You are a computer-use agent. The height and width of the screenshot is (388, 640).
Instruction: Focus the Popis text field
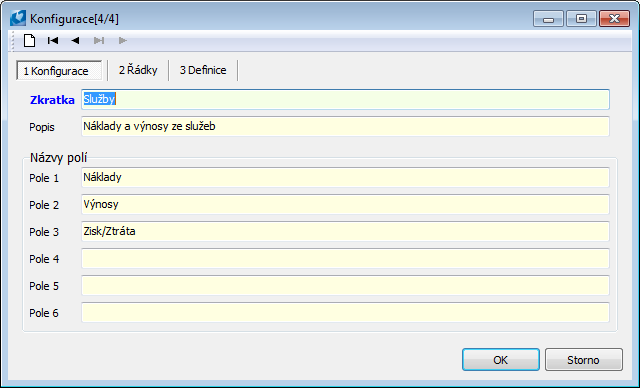[x=345, y=126]
